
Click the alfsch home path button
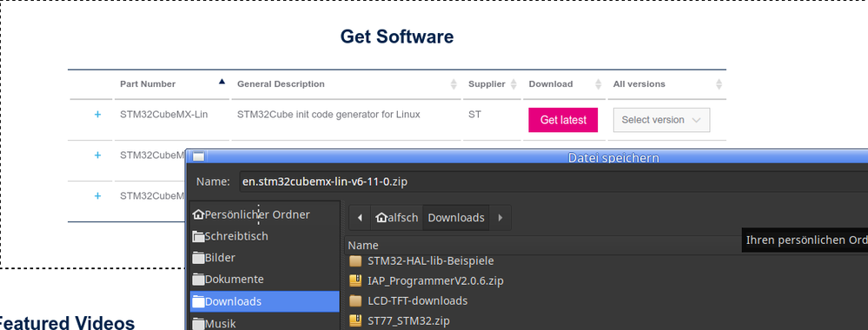(397, 218)
